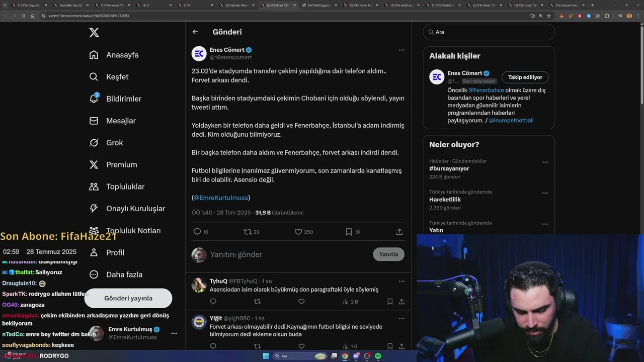Open #bursayanıyor trend

[449, 168]
